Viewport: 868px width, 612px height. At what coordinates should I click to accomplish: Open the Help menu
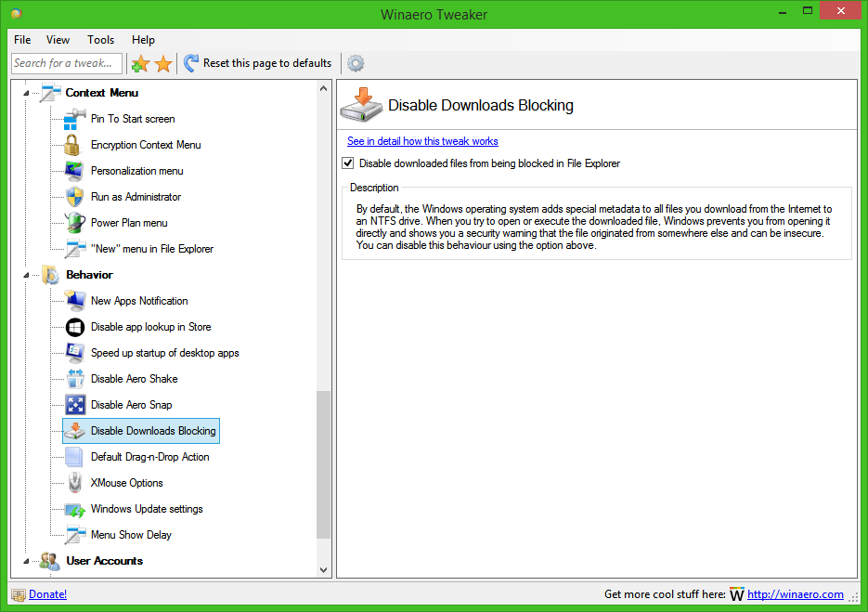pos(143,40)
